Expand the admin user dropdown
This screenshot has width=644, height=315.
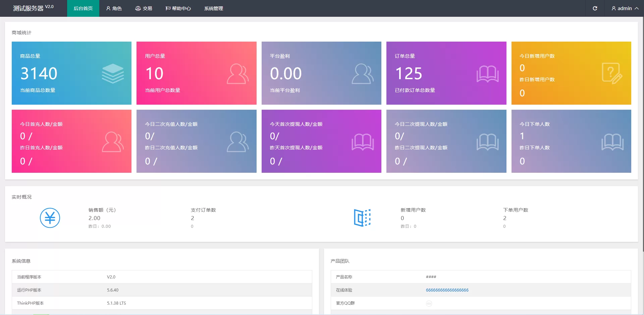coord(625,8)
